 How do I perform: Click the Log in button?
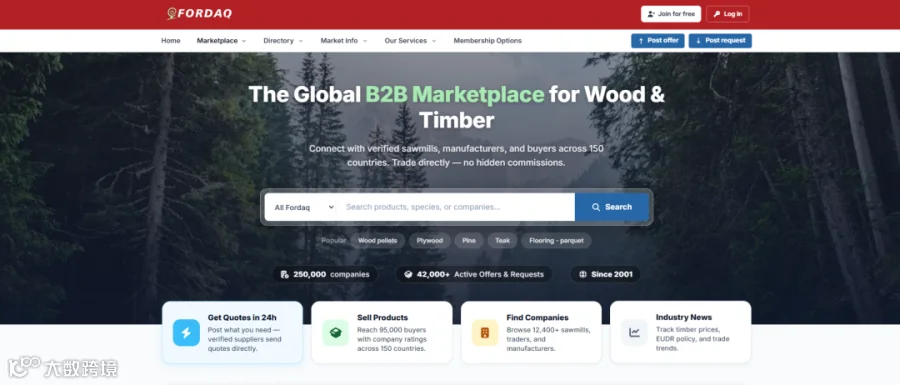[x=727, y=14]
